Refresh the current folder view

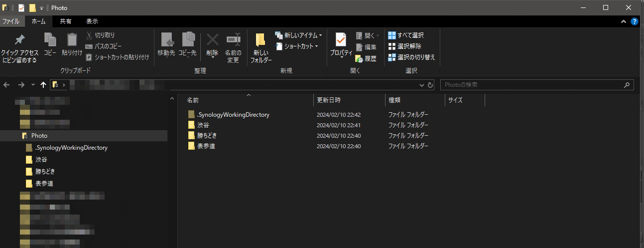click(x=431, y=85)
